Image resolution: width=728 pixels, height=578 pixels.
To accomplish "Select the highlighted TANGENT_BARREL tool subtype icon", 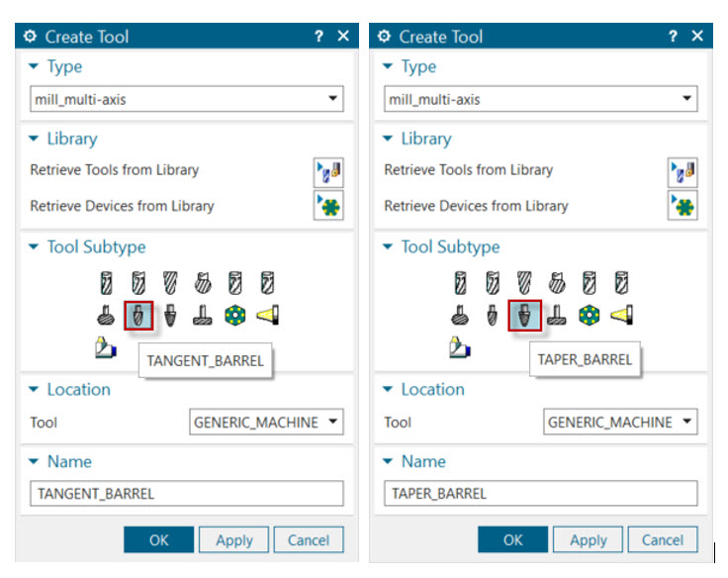I will [x=138, y=316].
